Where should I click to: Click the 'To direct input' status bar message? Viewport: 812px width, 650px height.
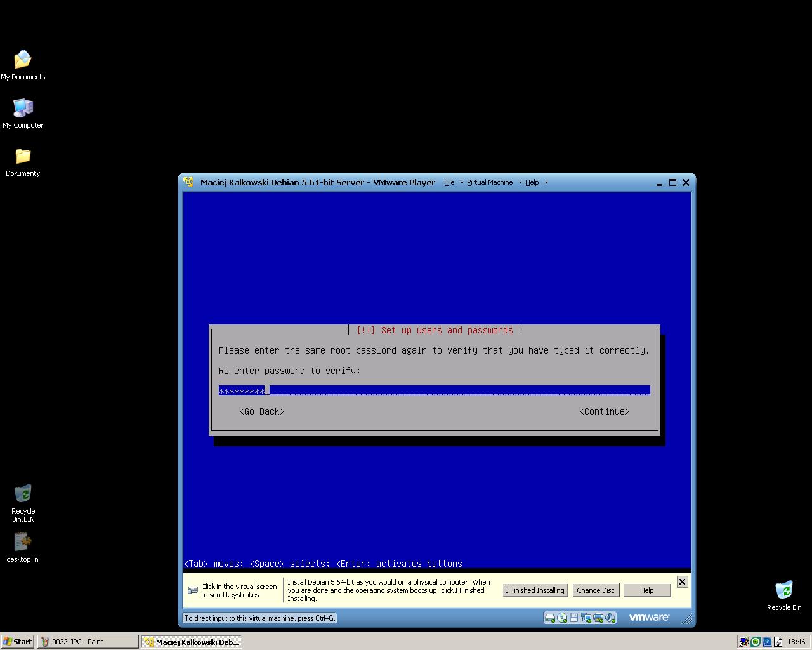(x=259, y=618)
